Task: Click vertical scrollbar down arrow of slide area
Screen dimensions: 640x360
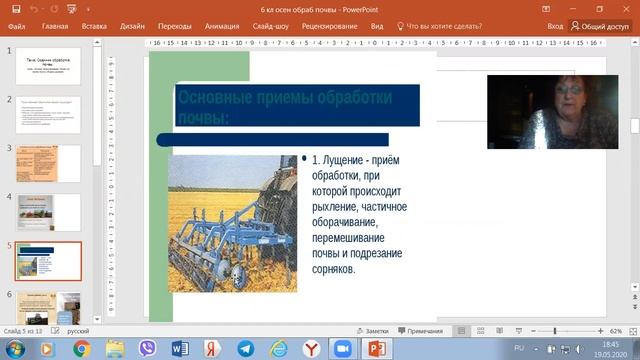Action: [x=635, y=287]
